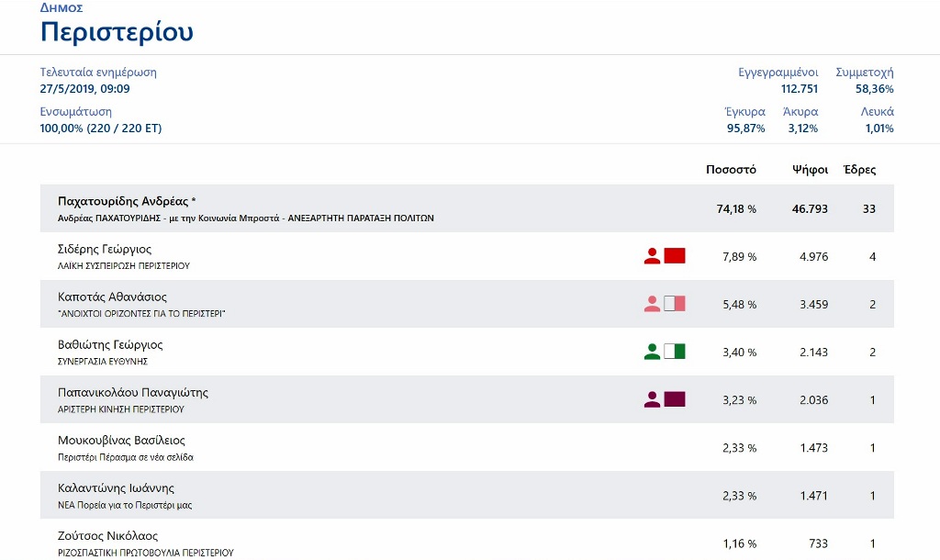This screenshot has width=940, height=560.
Task: Select candidate Μουκουβίνας Βασίλειος
Action: click(121, 440)
